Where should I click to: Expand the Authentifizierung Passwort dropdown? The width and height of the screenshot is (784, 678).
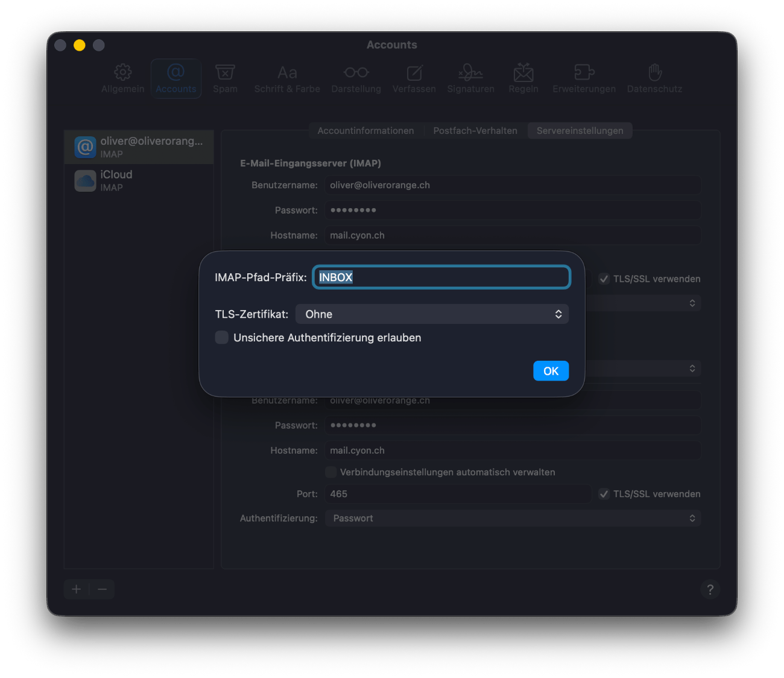click(513, 518)
